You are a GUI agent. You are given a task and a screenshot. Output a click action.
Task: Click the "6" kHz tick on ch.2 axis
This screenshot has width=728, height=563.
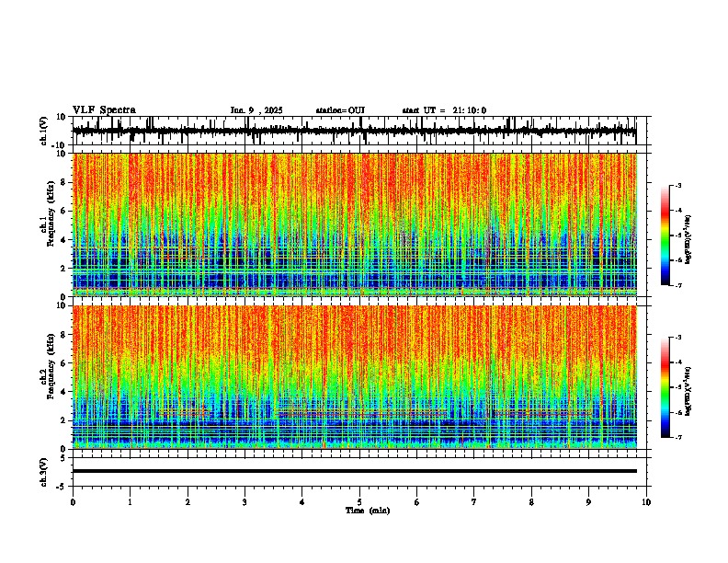(x=64, y=362)
